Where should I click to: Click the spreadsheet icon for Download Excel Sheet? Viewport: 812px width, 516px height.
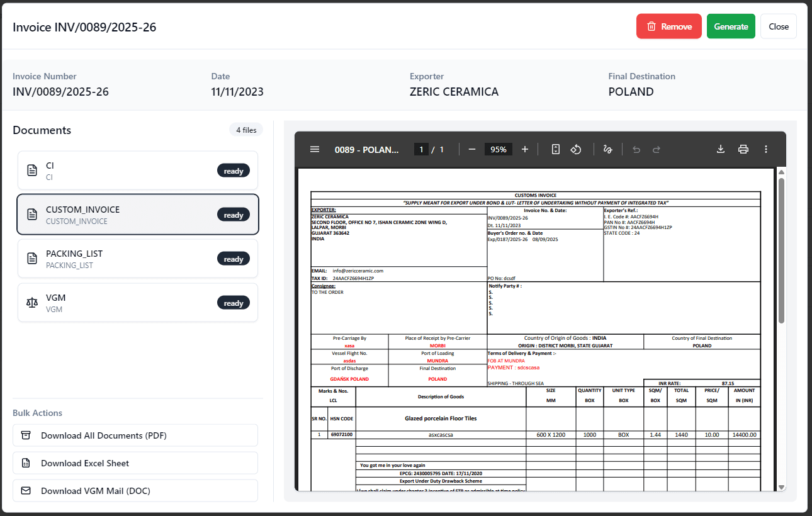coord(26,463)
